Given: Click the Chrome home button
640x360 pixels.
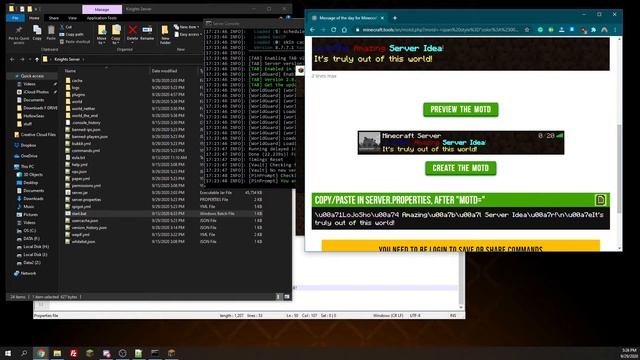Looking at the screenshot, I should (x=344, y=30).
